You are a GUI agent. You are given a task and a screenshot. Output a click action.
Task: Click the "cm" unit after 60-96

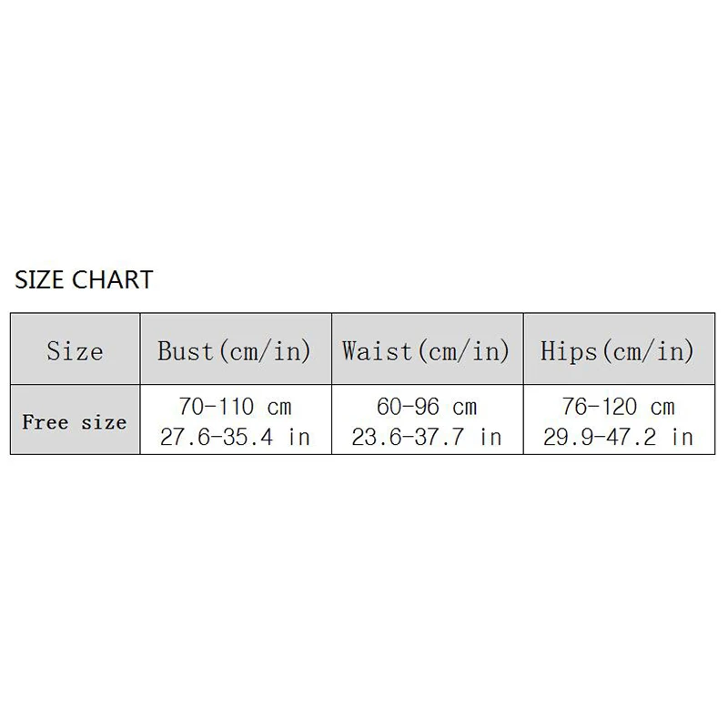coord(465,407)
